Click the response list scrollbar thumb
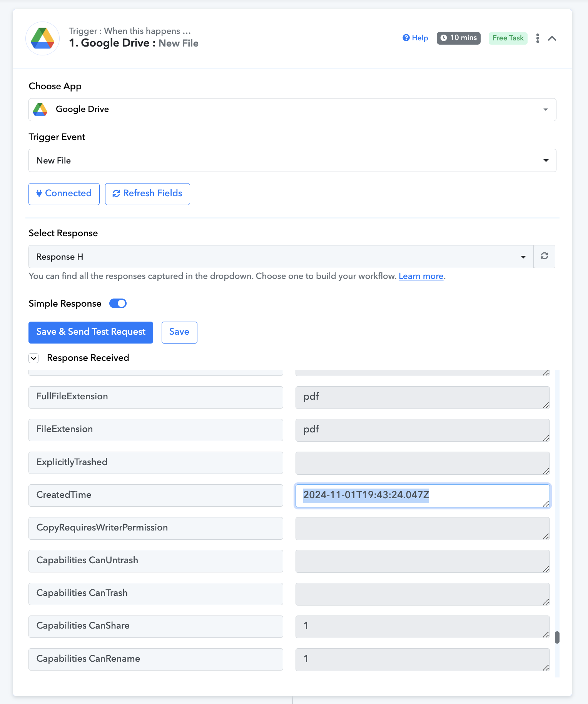 (557, 637)
